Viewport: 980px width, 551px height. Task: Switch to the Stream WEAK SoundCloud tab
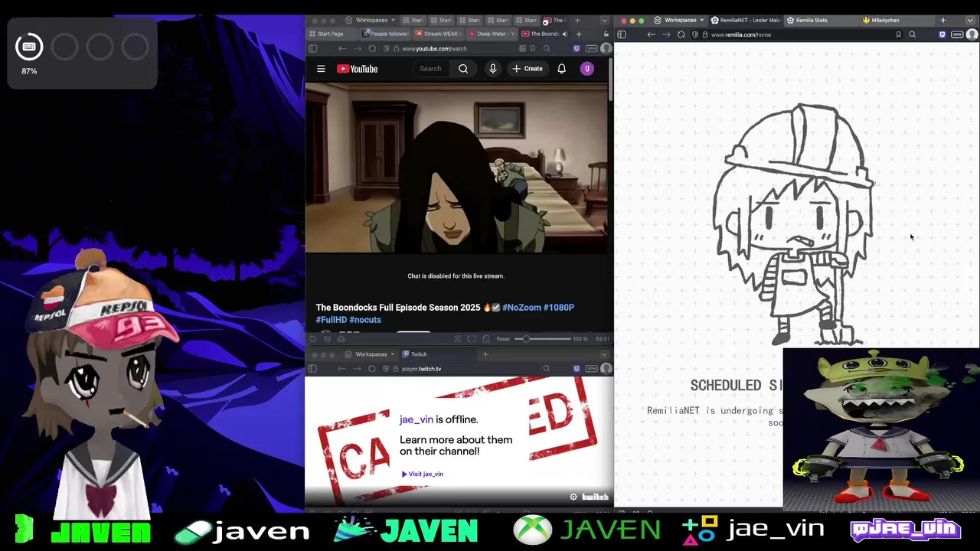point(439,34)
